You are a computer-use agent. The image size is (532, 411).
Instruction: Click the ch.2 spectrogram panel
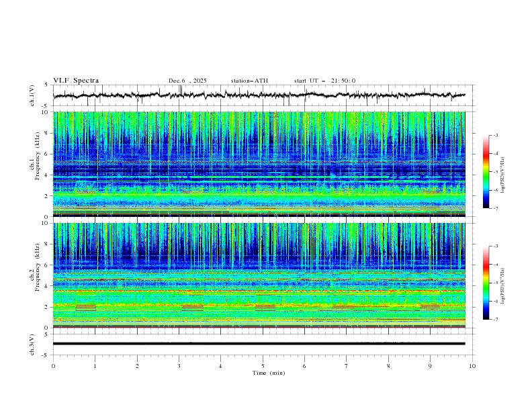pyautogui.click(x=259, y=275)
